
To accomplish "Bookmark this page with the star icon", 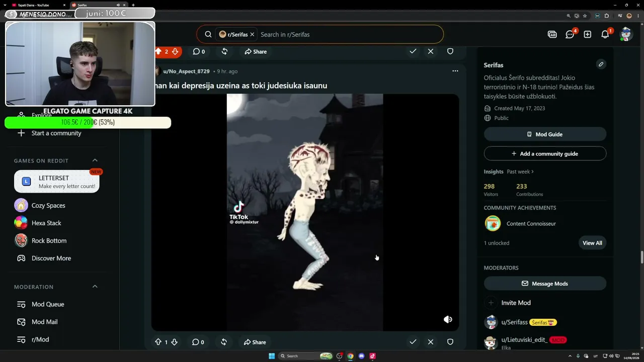I will tap(585, 16).
